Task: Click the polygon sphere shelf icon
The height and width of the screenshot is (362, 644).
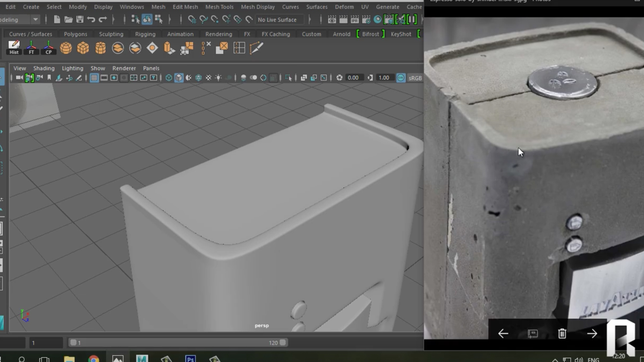Action: (66, 48)
